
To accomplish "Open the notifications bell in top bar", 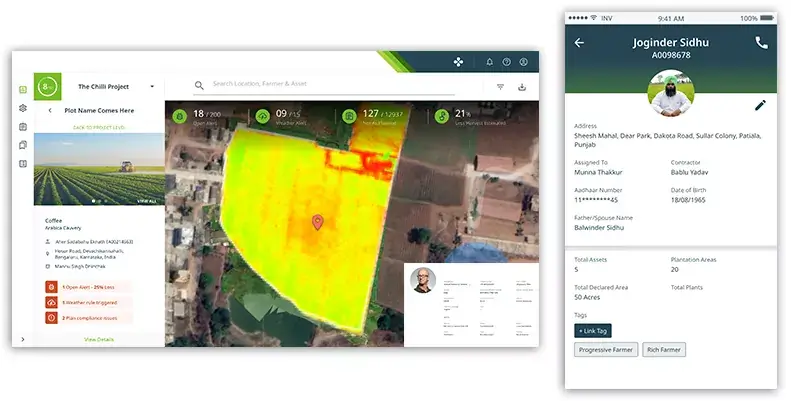I will 489,62.
